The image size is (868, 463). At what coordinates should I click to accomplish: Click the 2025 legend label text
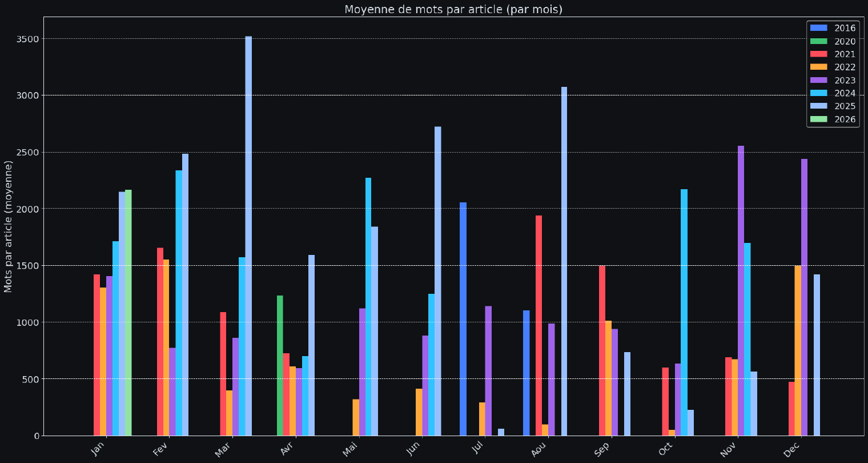click(845, 106)
